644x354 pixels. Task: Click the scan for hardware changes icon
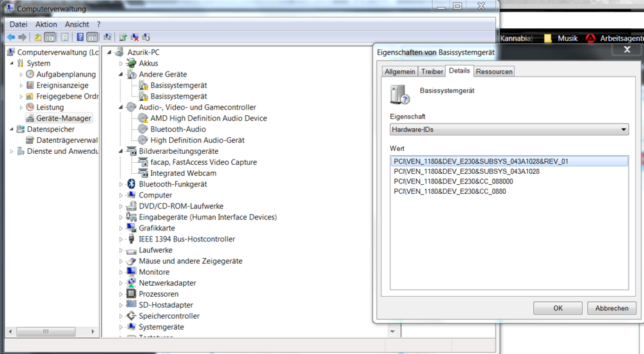point(107,37)
